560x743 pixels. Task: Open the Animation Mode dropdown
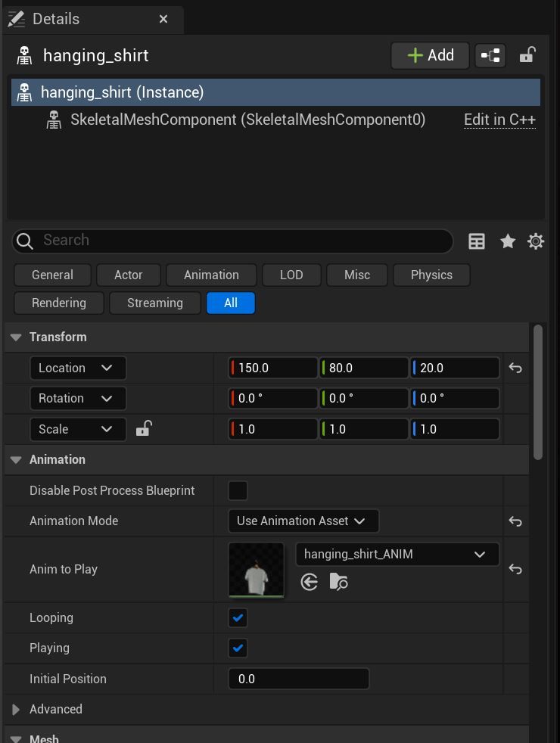[303, 521]
